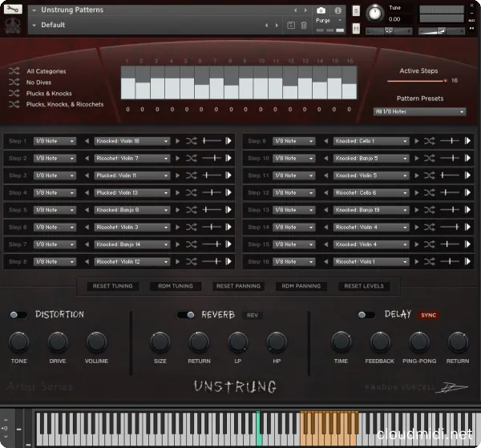Click the camera snapshot icon
481x448 pixels.
321,10
